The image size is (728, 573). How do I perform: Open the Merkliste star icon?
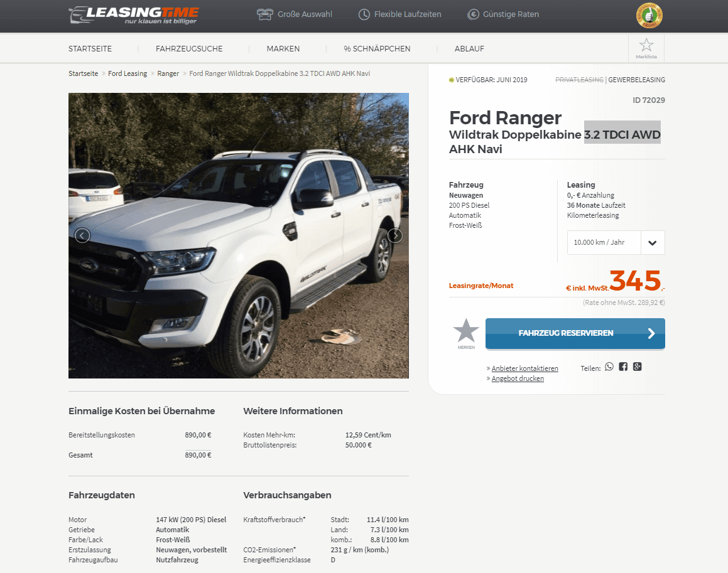click(x=646, y=48)
